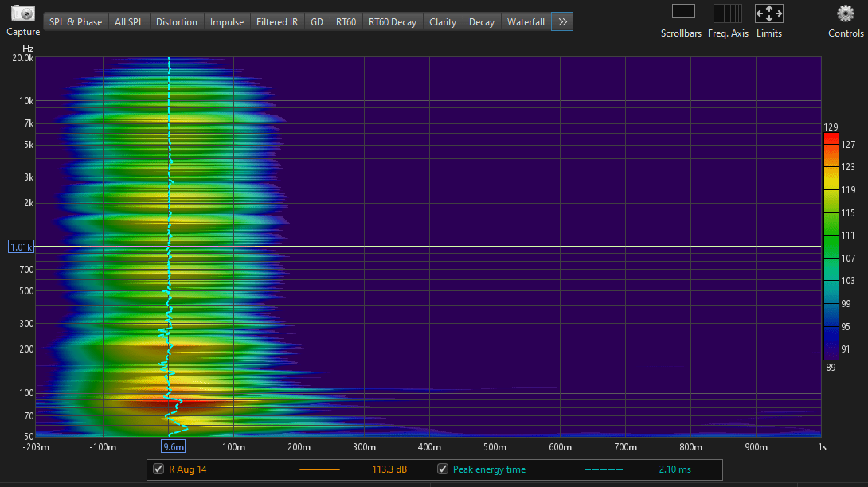Image resolution: width=868 pixels, height=487 pixels.
Task: Click the orange R Aug 14 line sample
Action: pos(319,469)
